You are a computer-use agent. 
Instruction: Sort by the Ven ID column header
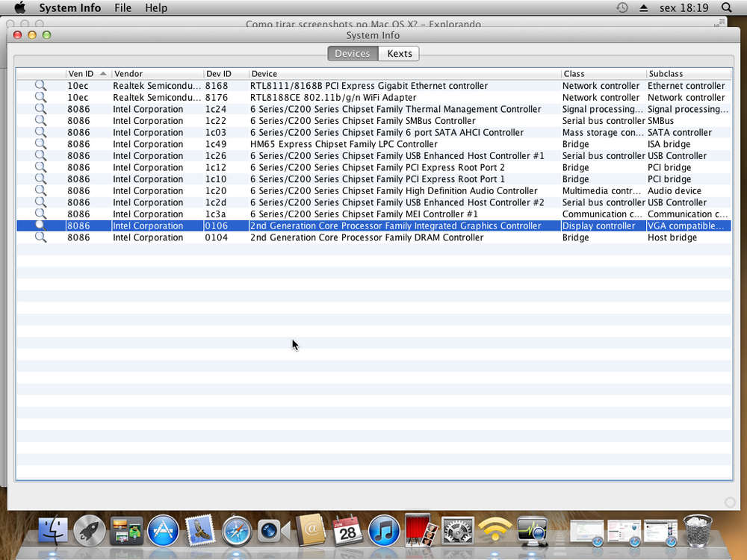pyautogui.click(x=81, y=74)
